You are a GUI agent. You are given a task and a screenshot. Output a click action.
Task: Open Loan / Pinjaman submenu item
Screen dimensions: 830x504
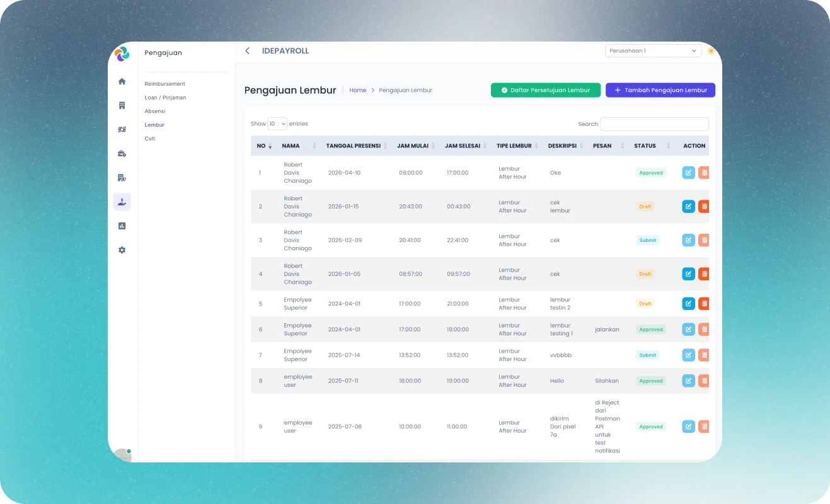point(165,98)
